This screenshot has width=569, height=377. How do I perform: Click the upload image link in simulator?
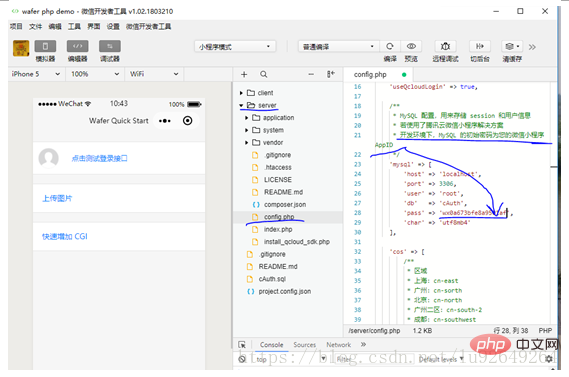tap(57, 198)
